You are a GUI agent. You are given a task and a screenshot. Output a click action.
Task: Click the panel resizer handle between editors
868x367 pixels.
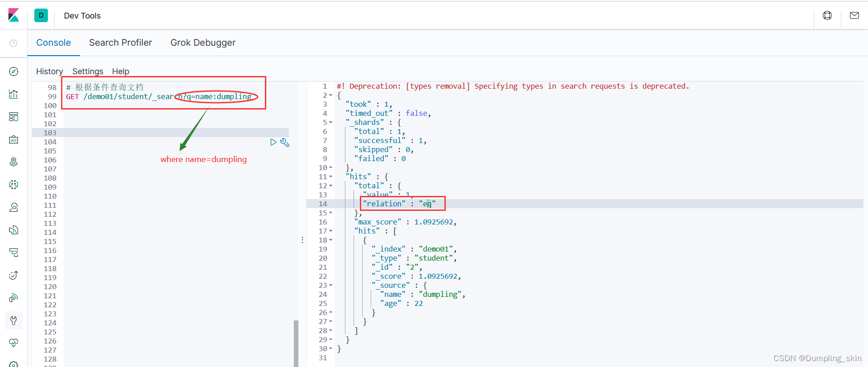[x=302, y=240]
